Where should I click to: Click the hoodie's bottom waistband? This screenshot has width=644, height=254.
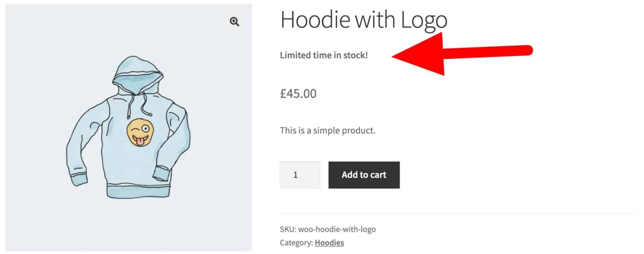(138, 190)
